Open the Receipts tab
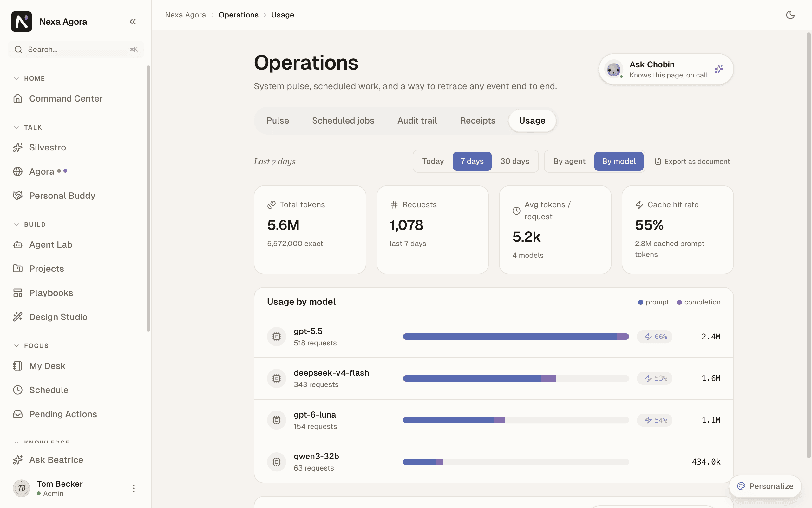812x508 pixels. tap(477, 121)
